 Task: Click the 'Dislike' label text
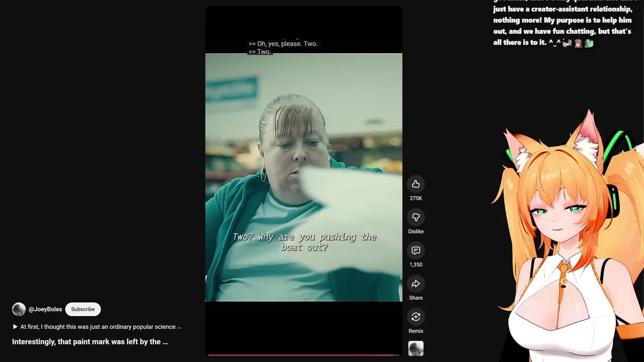(x=416, y=231)
